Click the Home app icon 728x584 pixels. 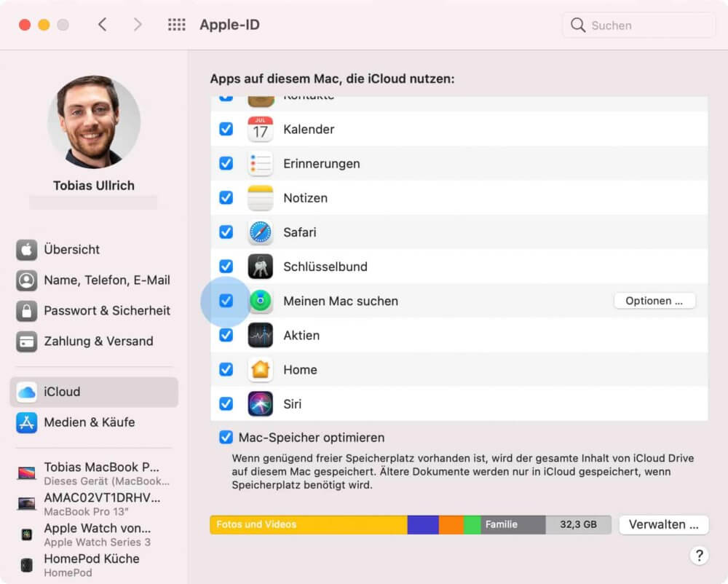260,369
